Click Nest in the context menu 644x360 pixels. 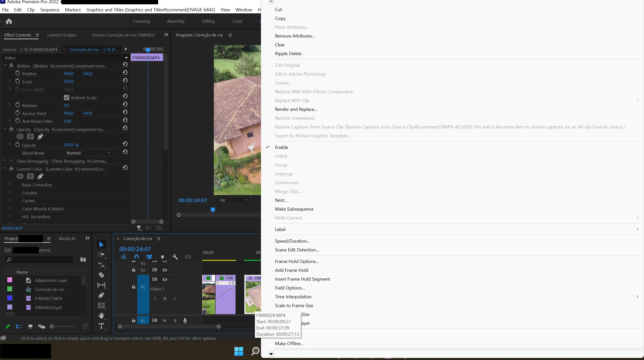[x=281, y=200]
